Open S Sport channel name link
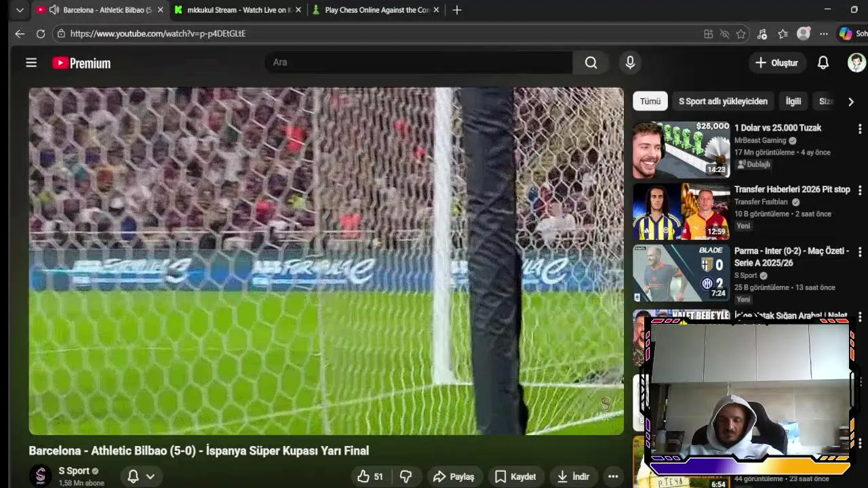Screen dimensions: 868x488 tap(74, 471)
